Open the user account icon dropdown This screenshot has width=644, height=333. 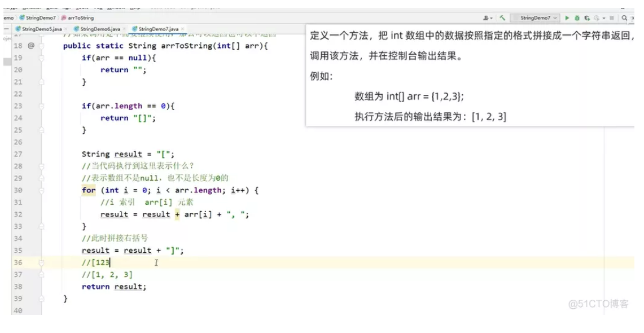pyautogui.click(x=488, y=17)
